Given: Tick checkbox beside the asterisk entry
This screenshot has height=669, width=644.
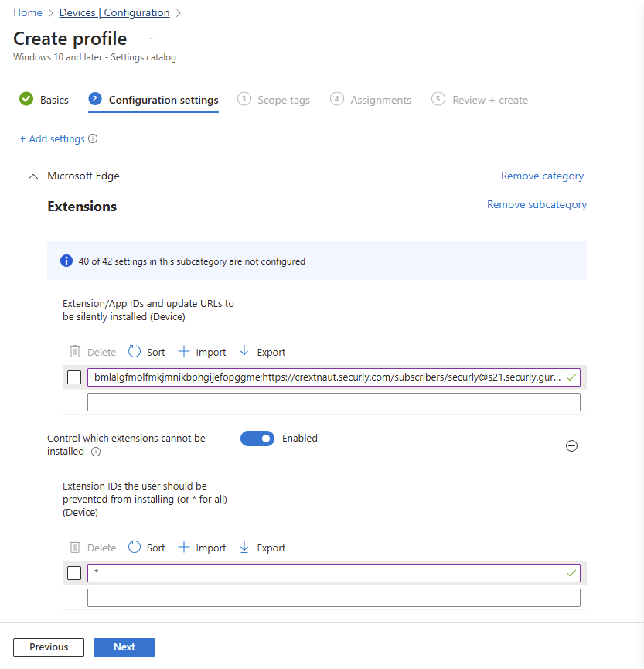Looking at the screenshot, I should pyautogui.click(x=74, y=572).
